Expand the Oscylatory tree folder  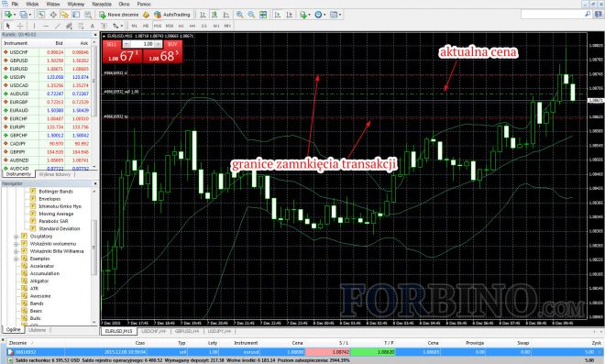(16, 237)
